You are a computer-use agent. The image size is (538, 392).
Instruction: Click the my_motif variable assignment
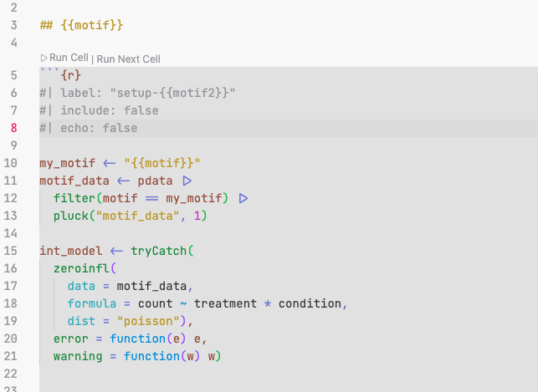[x=68, y=162]
